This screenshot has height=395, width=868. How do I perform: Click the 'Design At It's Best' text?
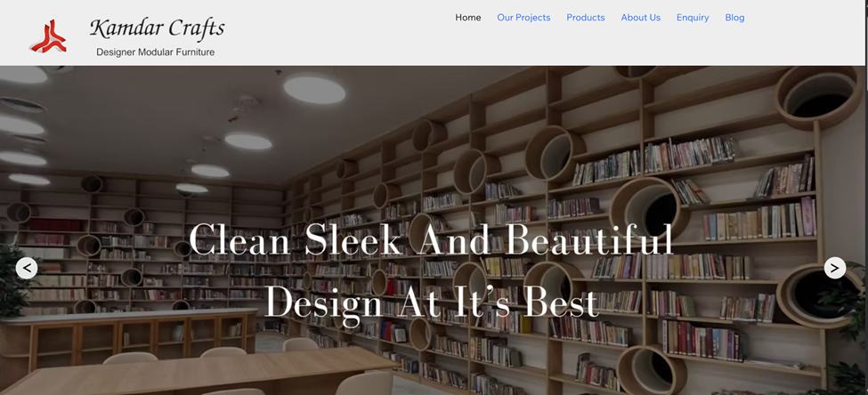[431, 302]
